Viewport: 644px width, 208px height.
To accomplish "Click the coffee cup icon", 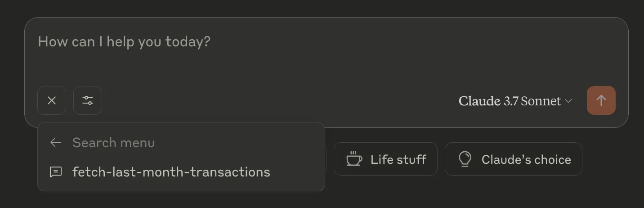I will pos(354,159).
